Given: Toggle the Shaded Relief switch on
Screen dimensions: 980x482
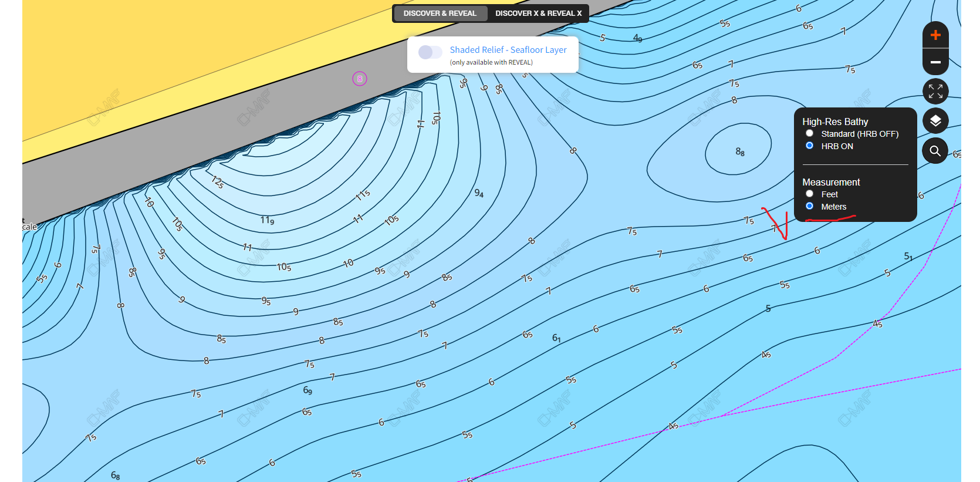Looking at the screenshot, I should [x=430, y=52].
